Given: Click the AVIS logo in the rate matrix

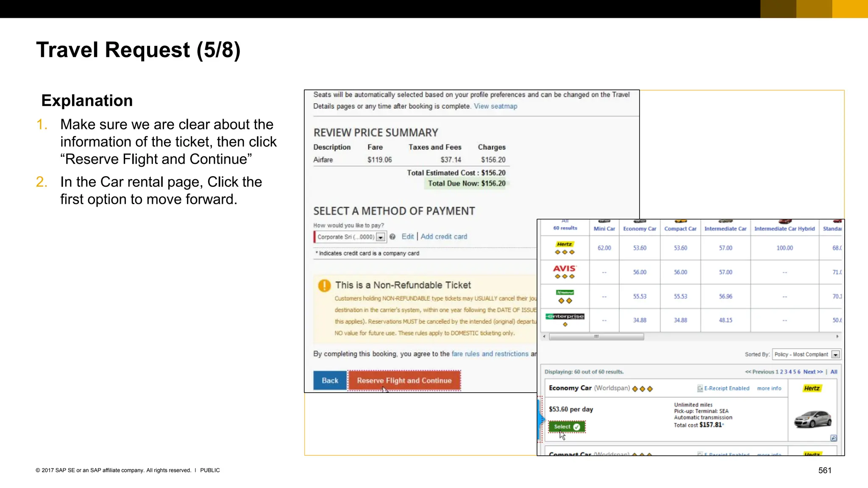Looking at the screenshot, I should coord(565,268).
